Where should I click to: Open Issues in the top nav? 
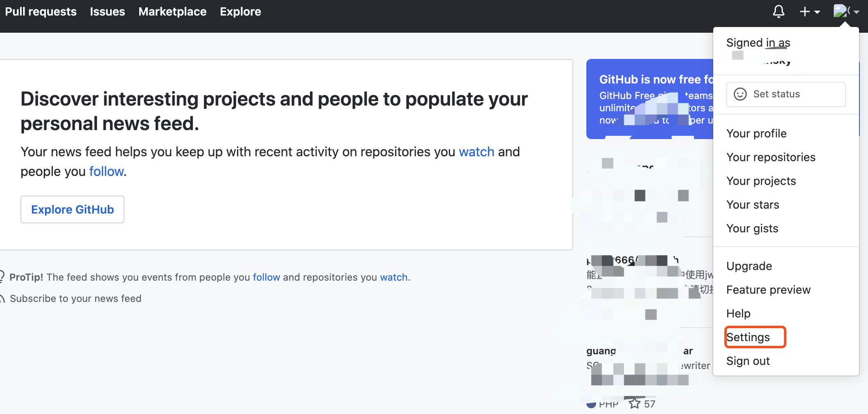(107, 11)
